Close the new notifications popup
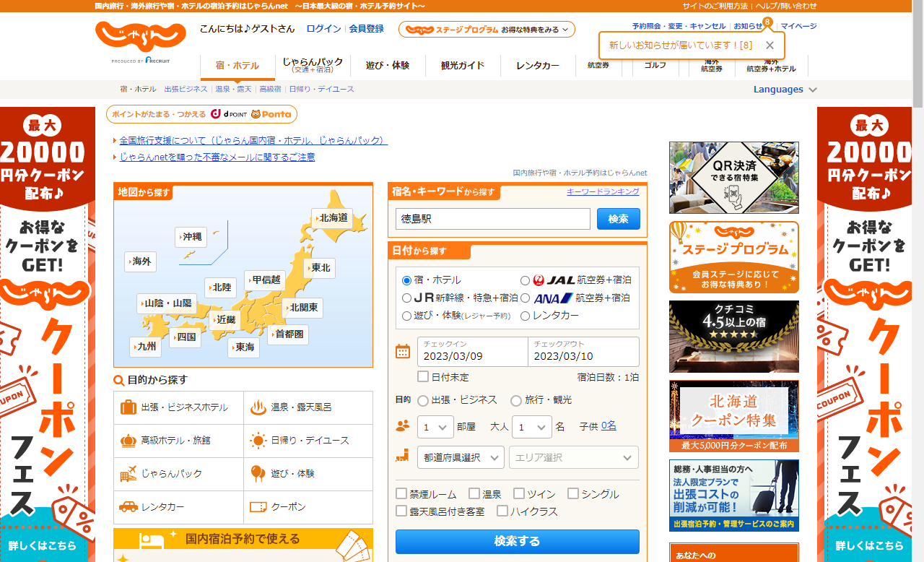This screenshot has height=562, width=924. 770,46
